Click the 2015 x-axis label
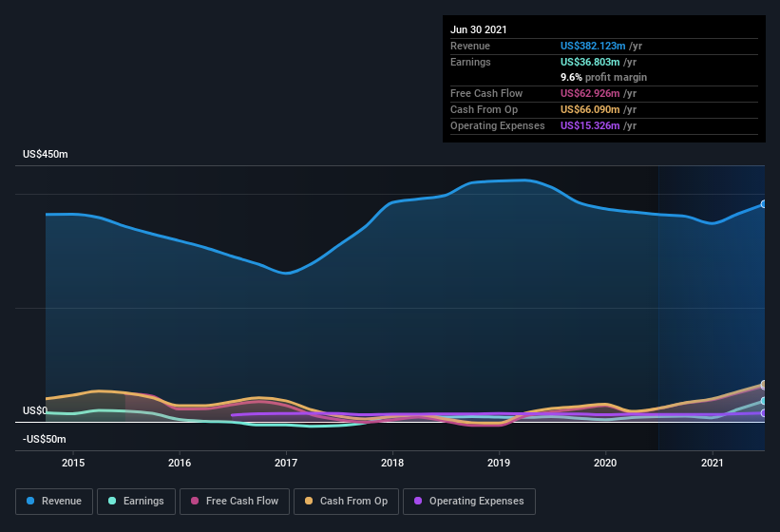This screenshot has width=780, height=532. click(x=73, y=463)
